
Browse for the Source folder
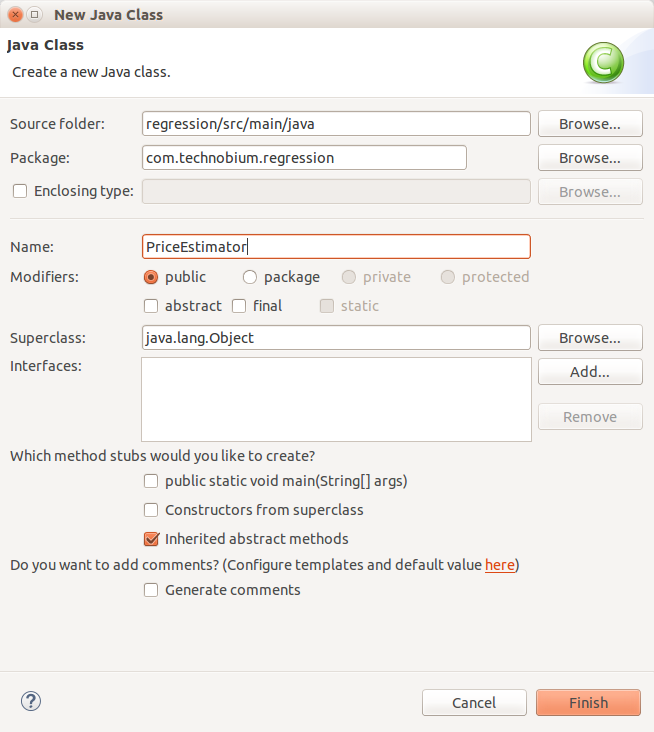pyautogui.click(x=590, y=124)
